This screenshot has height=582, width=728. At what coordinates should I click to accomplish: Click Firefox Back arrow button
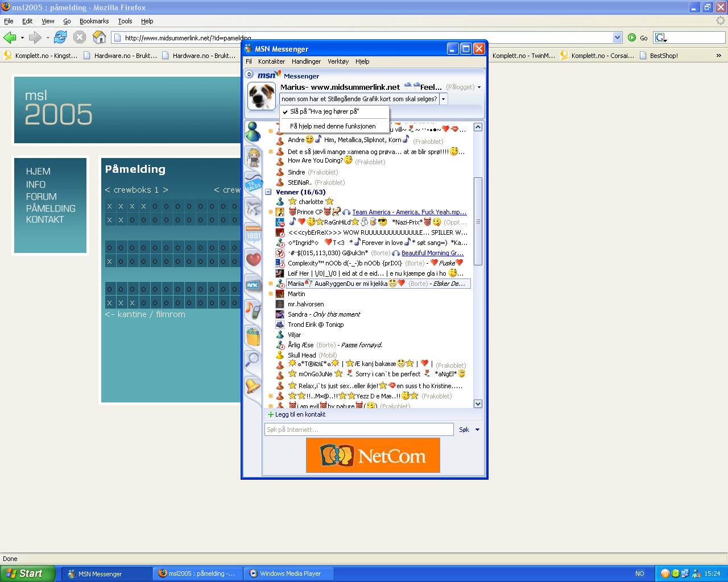[x=10, y=38]
